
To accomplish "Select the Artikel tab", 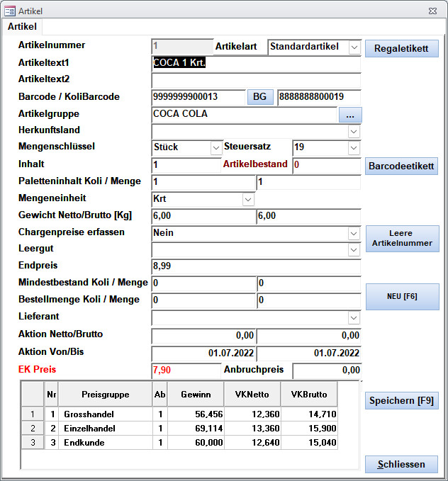I will (x=22, y=26).
